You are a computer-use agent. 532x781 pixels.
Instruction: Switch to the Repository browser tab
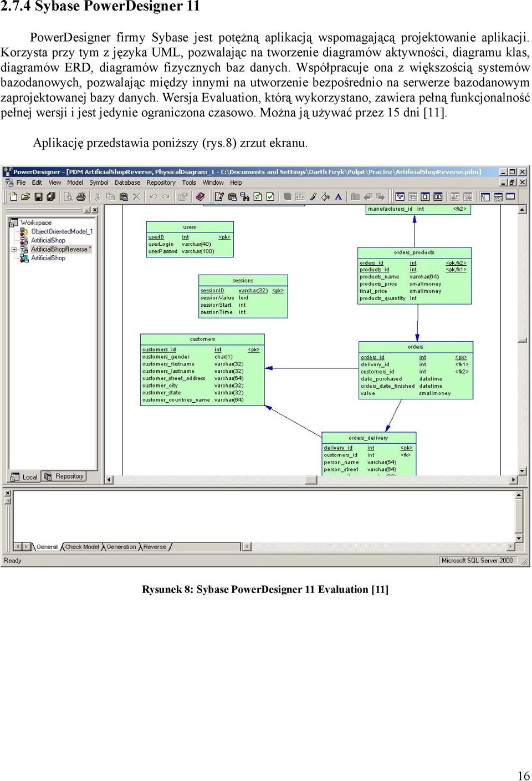pyautogui.click(x=64, y=476)
